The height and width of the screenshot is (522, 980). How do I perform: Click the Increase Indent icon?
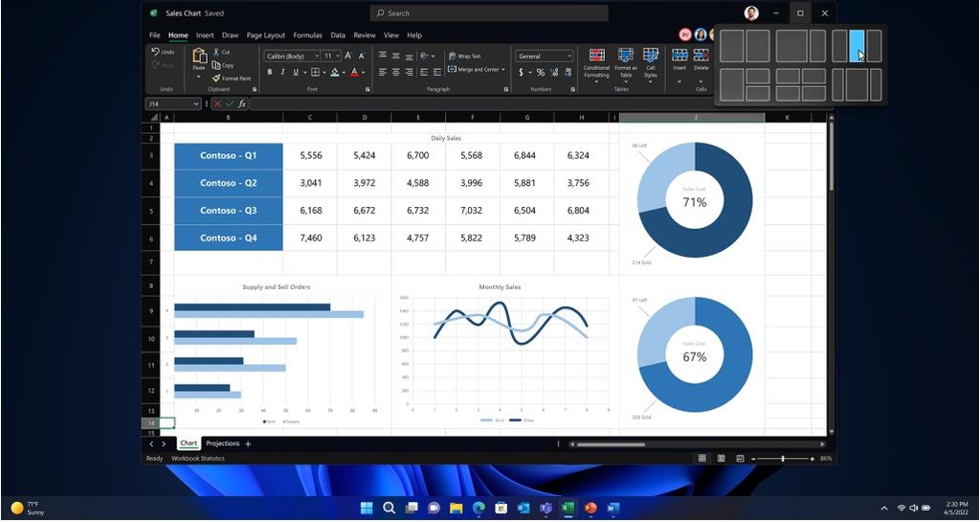click(436, 72)
